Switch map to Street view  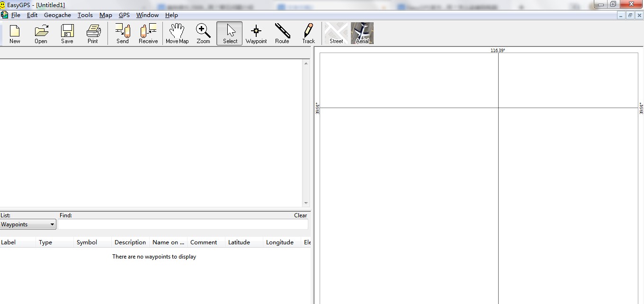336,33
